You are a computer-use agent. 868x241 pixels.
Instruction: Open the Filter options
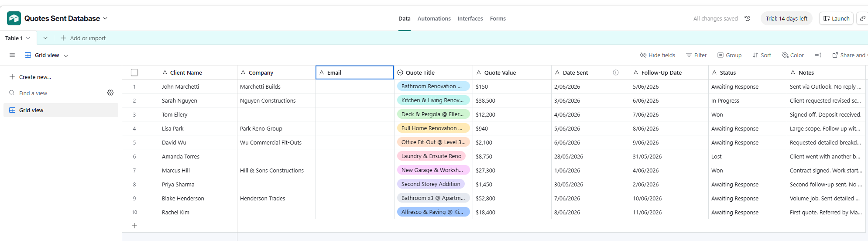[x=696, y=55]
